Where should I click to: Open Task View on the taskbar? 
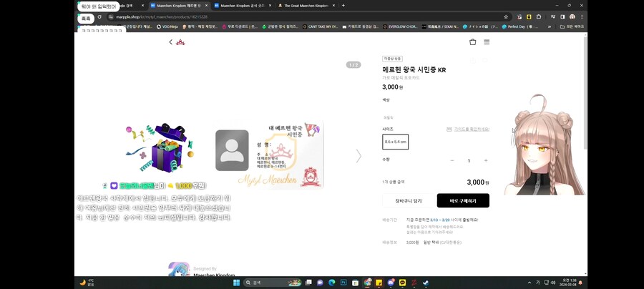pyautogui.click(x=308, y=283)
